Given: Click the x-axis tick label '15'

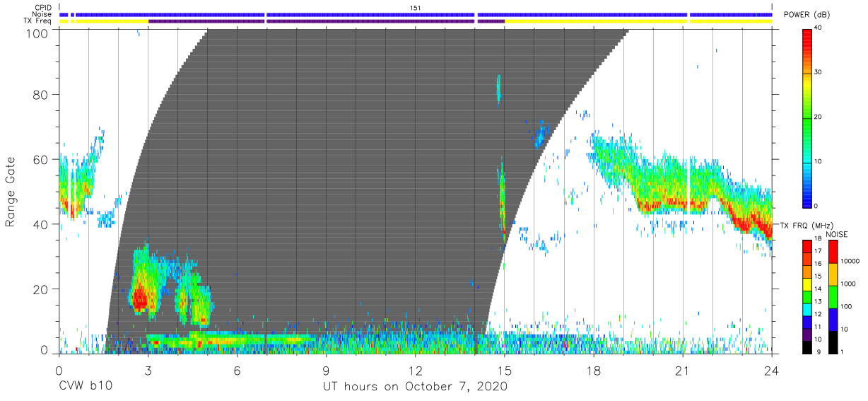Looking at the screenshot, I should click(505, 370).
